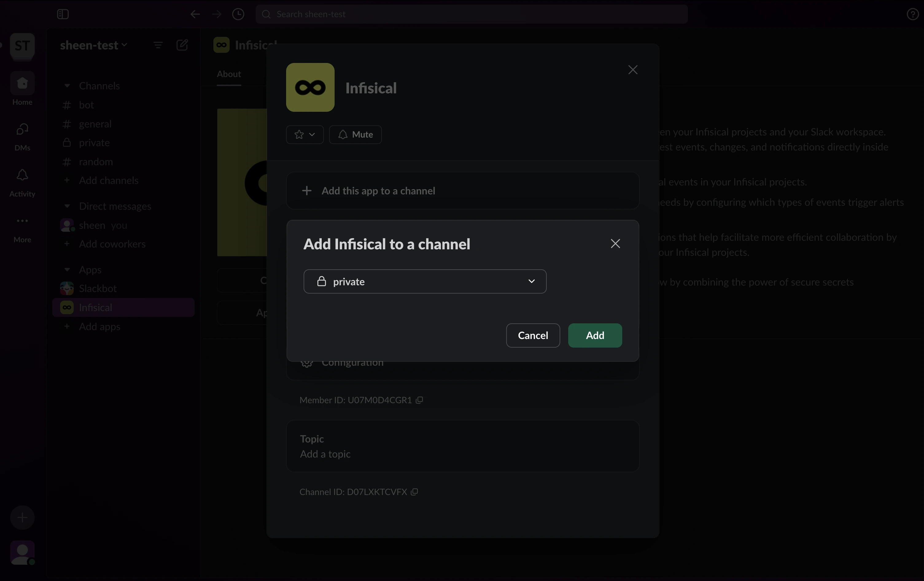Viewport: 924px width, 581px height.
Task: Switch to the About tab
Action: (x=229, y=74)
